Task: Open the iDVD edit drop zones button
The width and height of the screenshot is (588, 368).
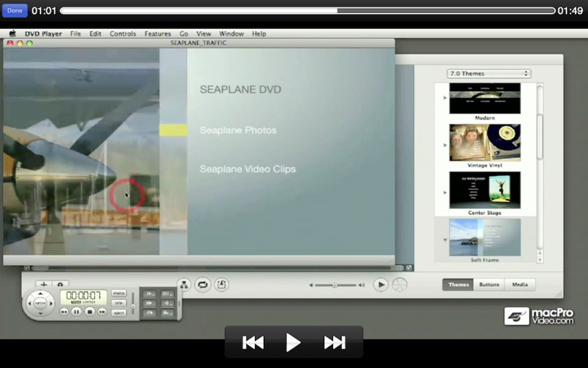Action: click(221, 284)
